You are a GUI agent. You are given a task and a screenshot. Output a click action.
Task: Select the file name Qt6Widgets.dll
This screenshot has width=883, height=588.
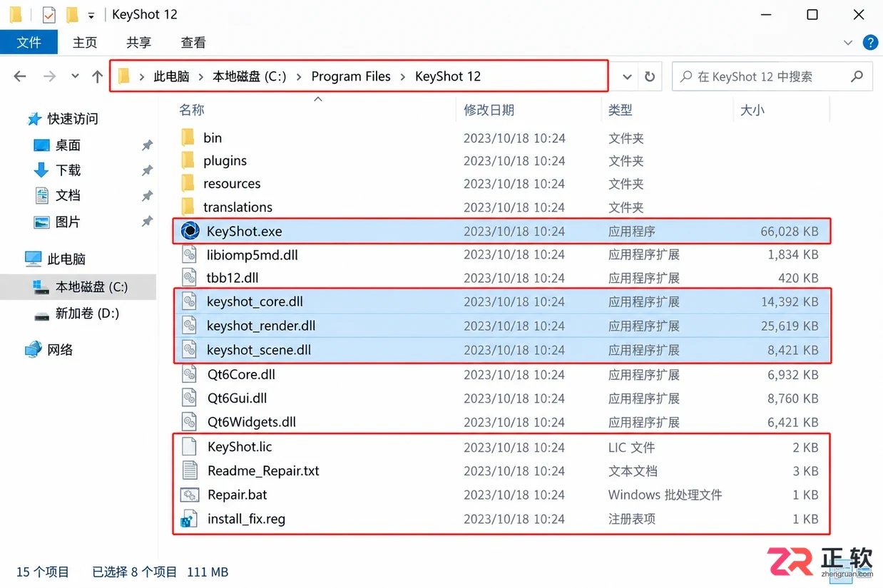(x=251, y=422)
